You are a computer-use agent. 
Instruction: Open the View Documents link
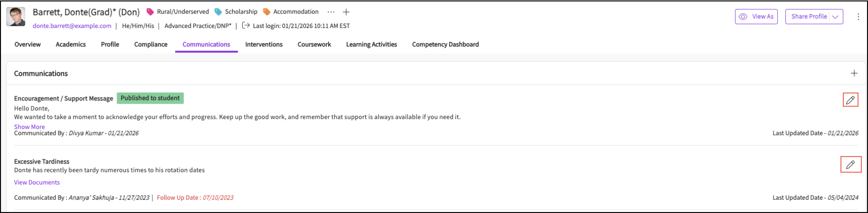click(x=37, y=182)
